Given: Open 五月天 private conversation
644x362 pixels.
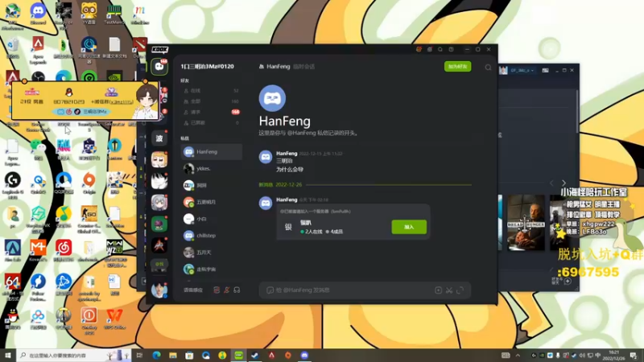Looking at the screenshot, I should 212,253.
